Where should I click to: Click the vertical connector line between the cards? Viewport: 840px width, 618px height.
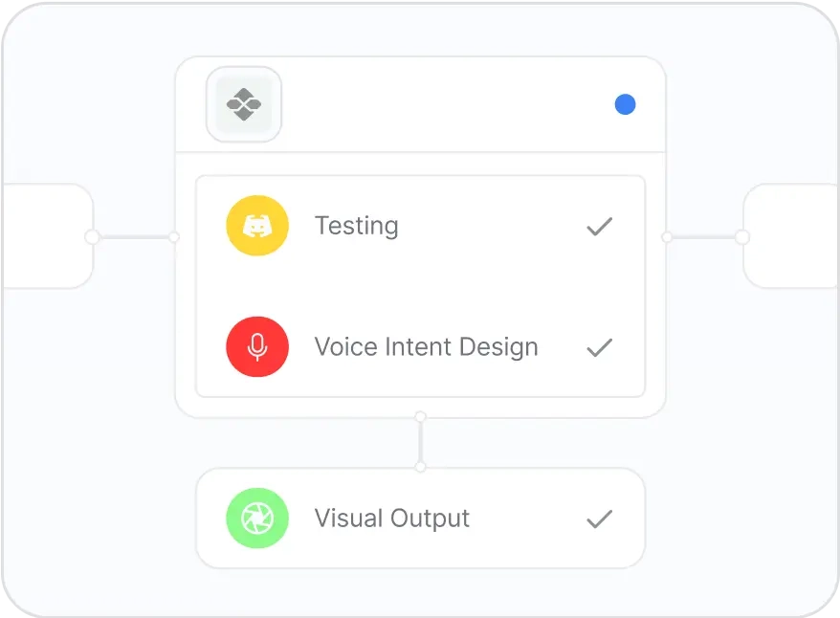420,442
